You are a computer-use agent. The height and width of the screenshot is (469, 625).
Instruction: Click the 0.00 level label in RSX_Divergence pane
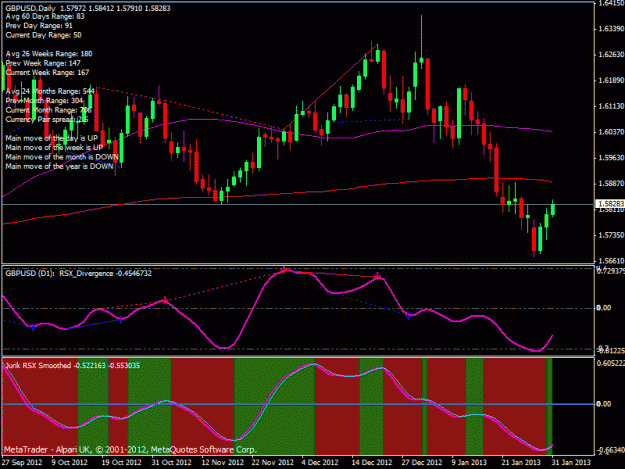pyautogui.click(x=603, y=308)
